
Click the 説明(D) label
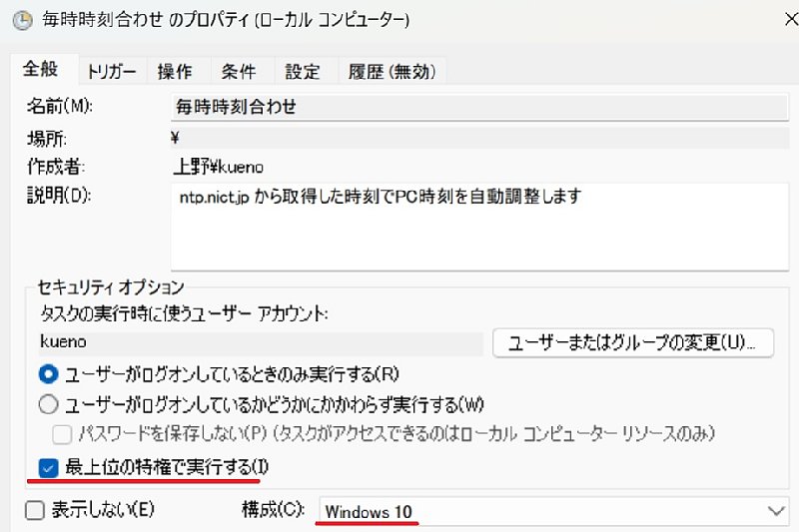(59, 195)
